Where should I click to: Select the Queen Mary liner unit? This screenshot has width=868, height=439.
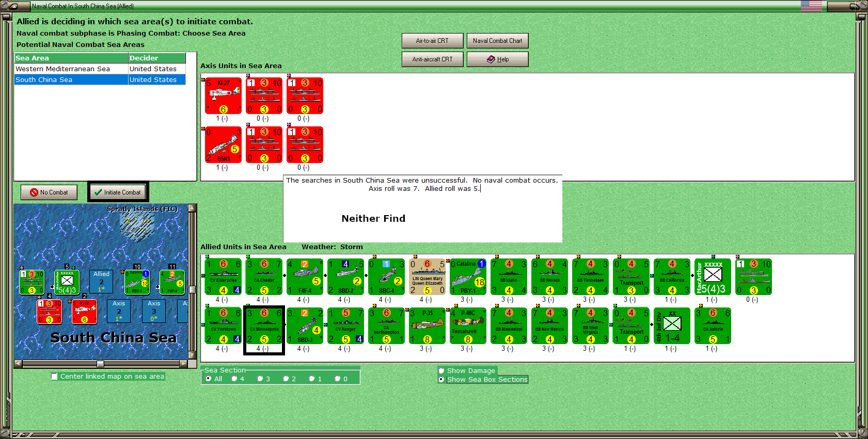[427, 277]
